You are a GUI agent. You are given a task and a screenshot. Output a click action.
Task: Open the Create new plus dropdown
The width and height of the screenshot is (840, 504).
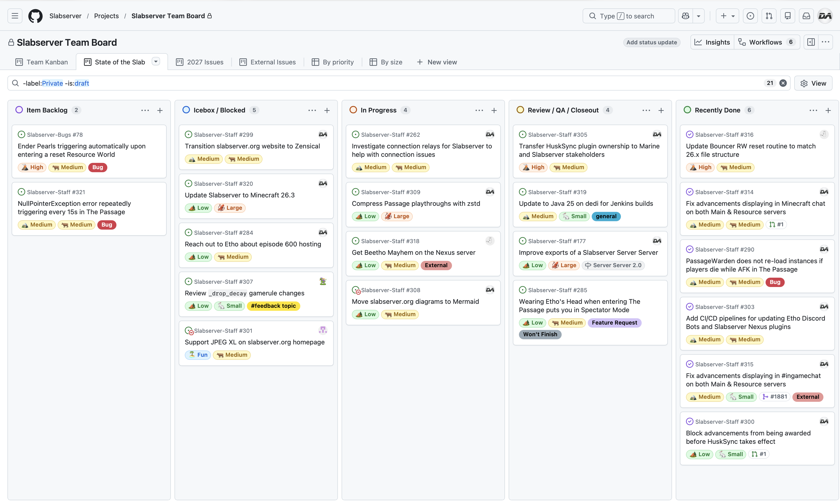click(x=727, y=16)
